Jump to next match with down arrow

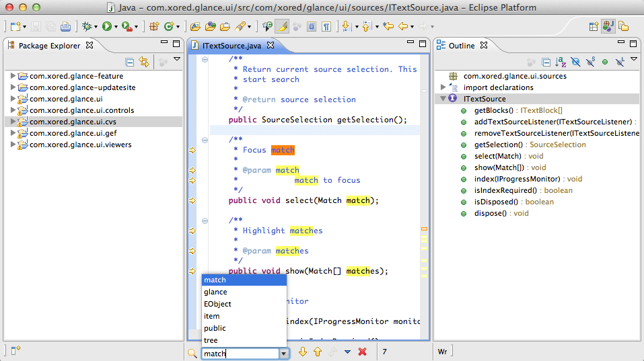pos(303,352)
